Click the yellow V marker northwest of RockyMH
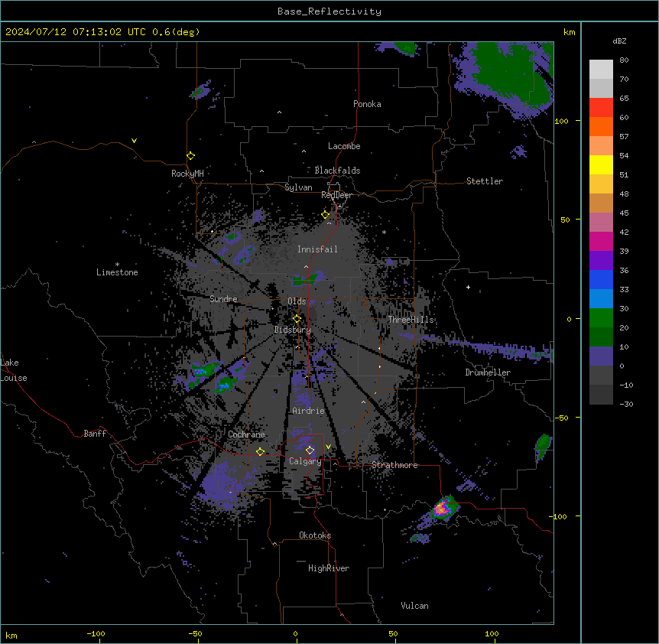This screenshot has width=659, height=644. tap(134, 141)
